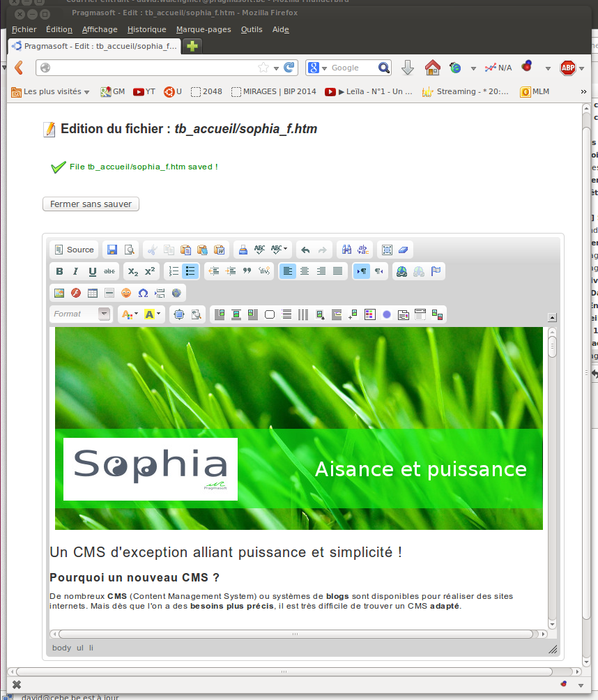The image size is (598, 700).
Task: Insert a special character with the omega icon
Action: [143, 293]
